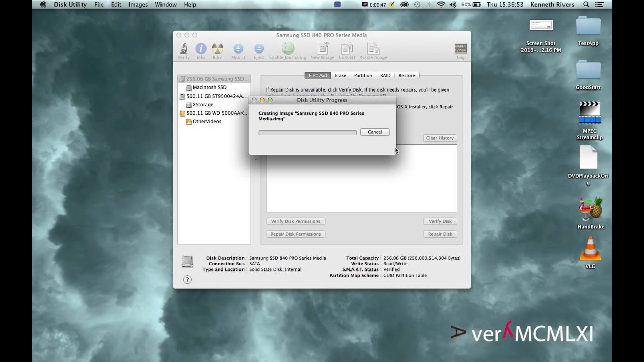Click Verify Disk Permissions button
The width and height of the screenshot is (644, 362).
click(x=296, y=221)
